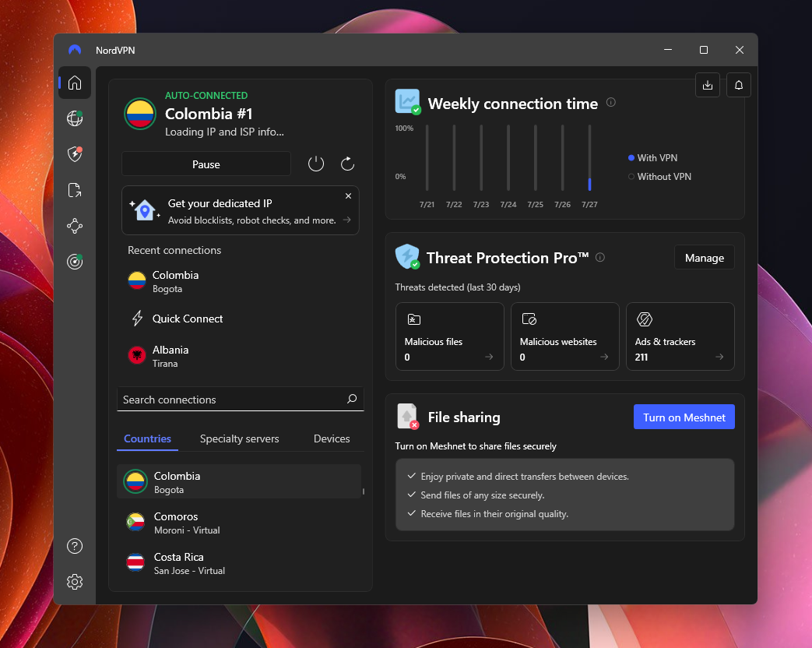This screenshot has height=648, width=812.
Task: Open the Ads & trackers card
Action: pyautogui.click(x=680, y=336)
